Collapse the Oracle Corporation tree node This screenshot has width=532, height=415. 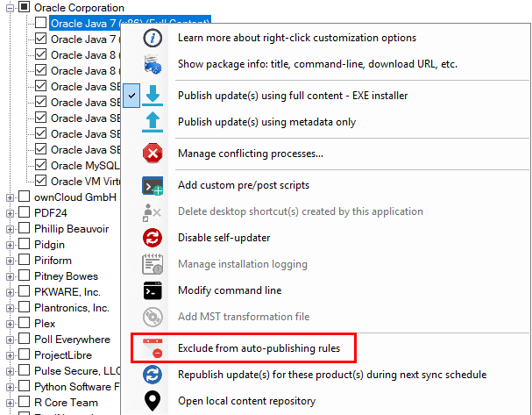(10, 8)
